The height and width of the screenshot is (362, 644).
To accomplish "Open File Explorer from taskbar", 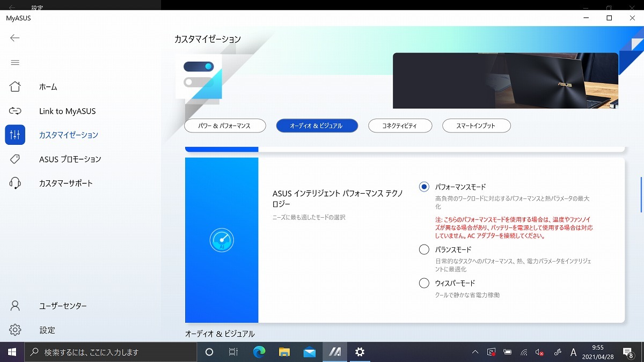I will (x=284, y=352).
